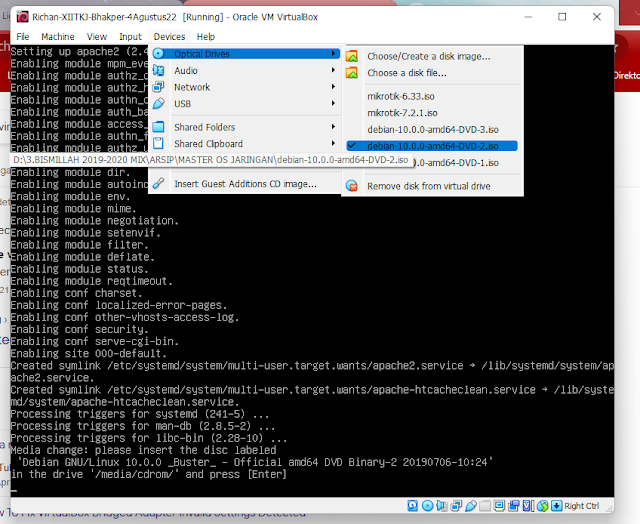The width and height of the screenshot is (640, 524).
Task: Click the VirtualBox window title icon
Action: coord(22,17)
